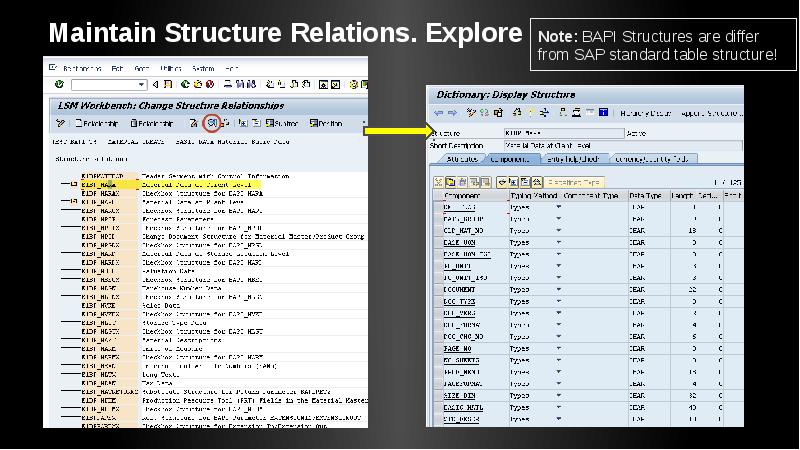Click the Delete Relationship button
The image size is (800, 450).
152,123
